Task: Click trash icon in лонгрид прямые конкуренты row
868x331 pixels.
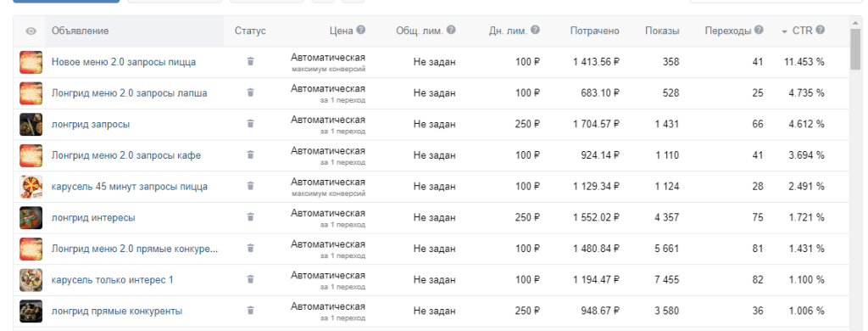Action: tap(250, 311)
